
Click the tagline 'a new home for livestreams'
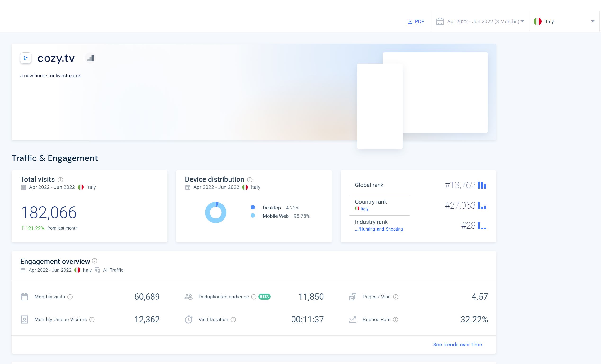51,76
